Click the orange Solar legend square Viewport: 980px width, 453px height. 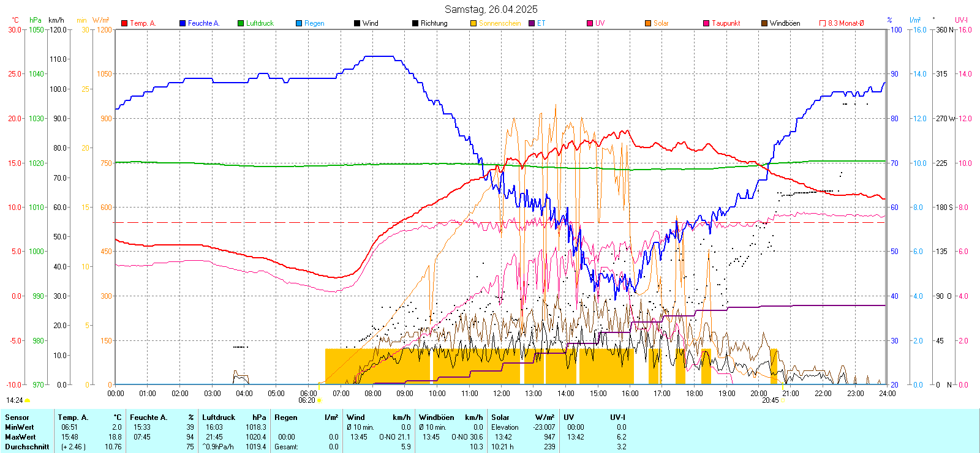click(x=648, y=23)
